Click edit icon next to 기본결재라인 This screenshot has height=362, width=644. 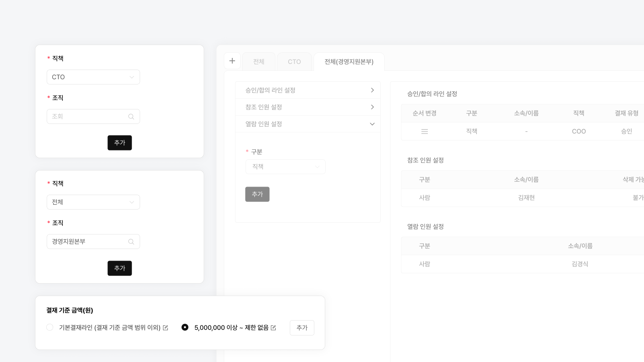(165, 328)
